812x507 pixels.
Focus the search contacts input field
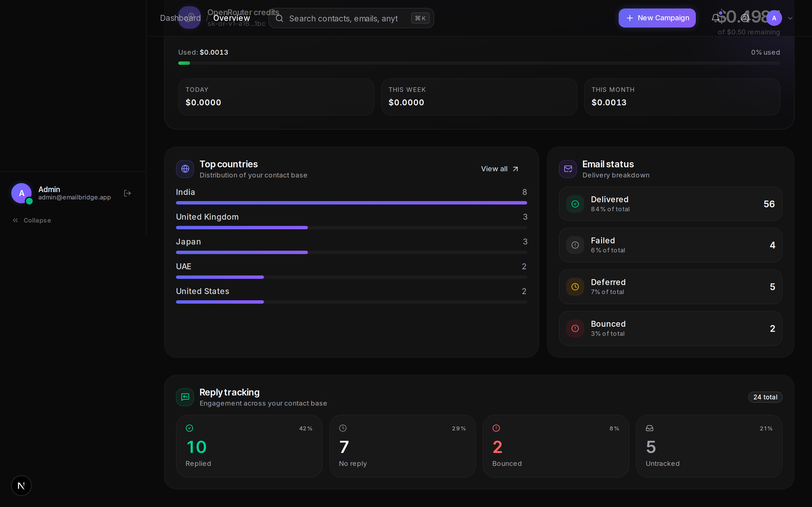(351, 18)
